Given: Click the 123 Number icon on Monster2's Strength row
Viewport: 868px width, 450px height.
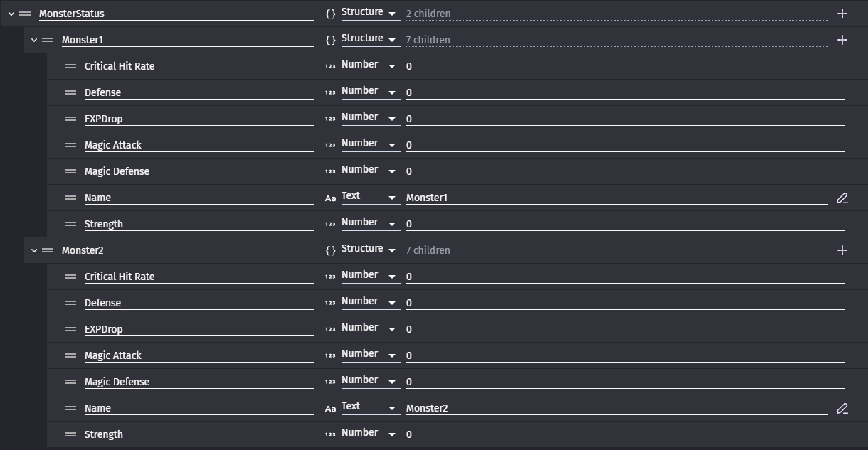Looking at the screenshot, I should click(329, 434).
